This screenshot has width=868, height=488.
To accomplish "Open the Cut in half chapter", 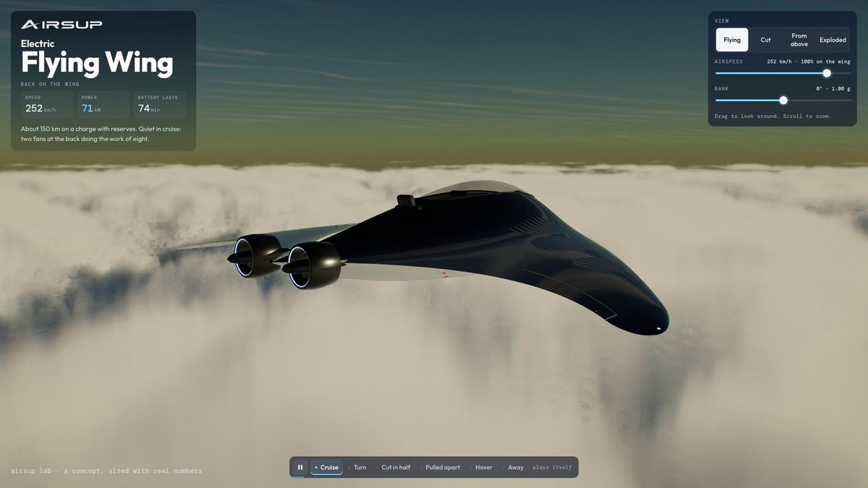I will (x=393, y=467).
